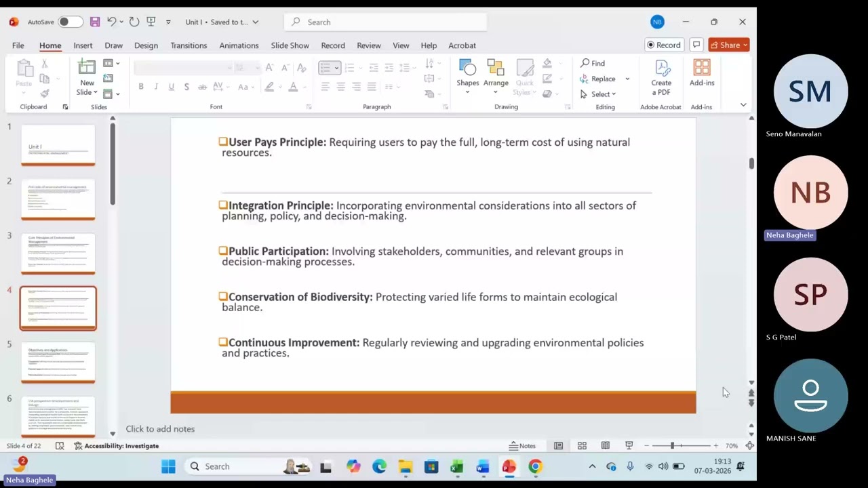
Task: Click the Record button
Action: click(x=663, y=45)
